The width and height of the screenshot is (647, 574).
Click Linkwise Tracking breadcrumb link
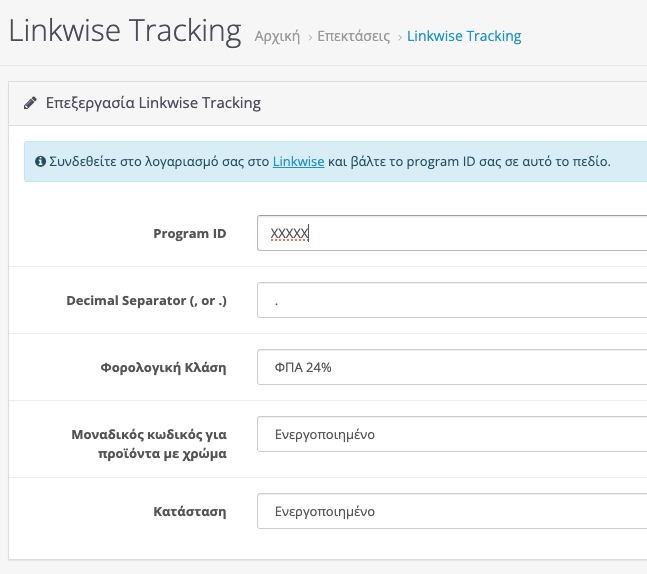464,36
